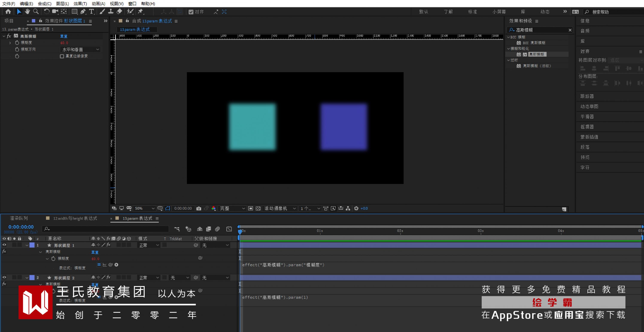Open the 文件(F) menu

point(9,3)
